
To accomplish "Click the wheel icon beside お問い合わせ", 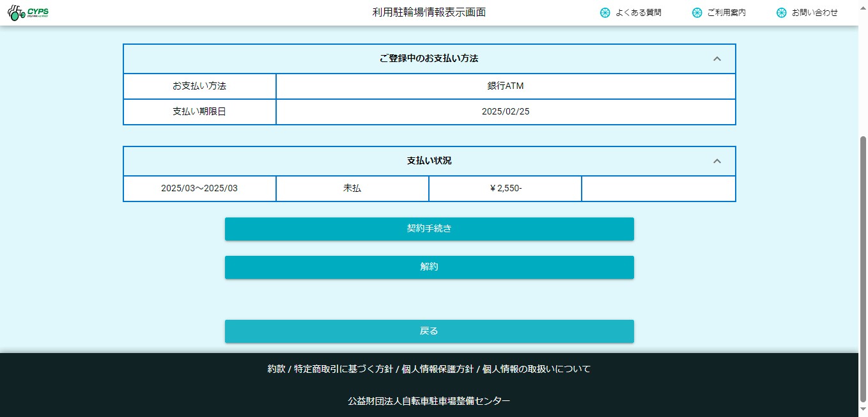I will (781, 13).
